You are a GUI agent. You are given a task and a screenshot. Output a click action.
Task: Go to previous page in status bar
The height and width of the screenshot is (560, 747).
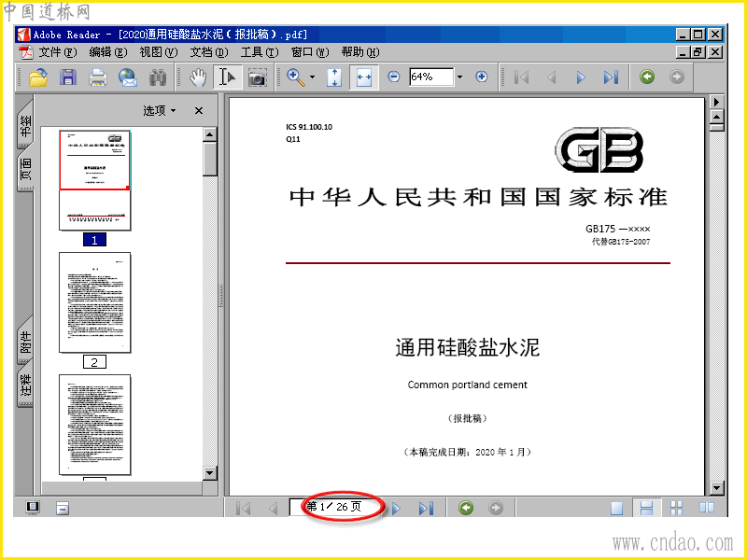273,508
